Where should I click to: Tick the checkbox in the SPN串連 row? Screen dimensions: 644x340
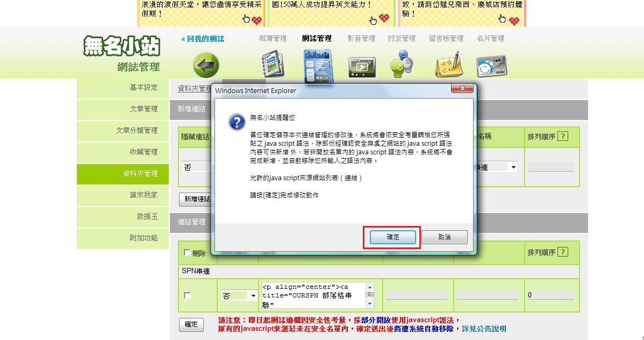187,295
